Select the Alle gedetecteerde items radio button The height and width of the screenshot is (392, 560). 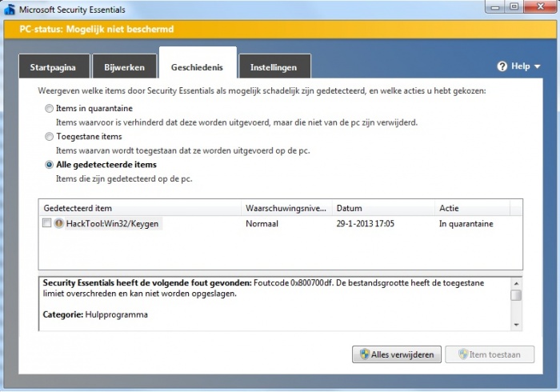[49, 165]
